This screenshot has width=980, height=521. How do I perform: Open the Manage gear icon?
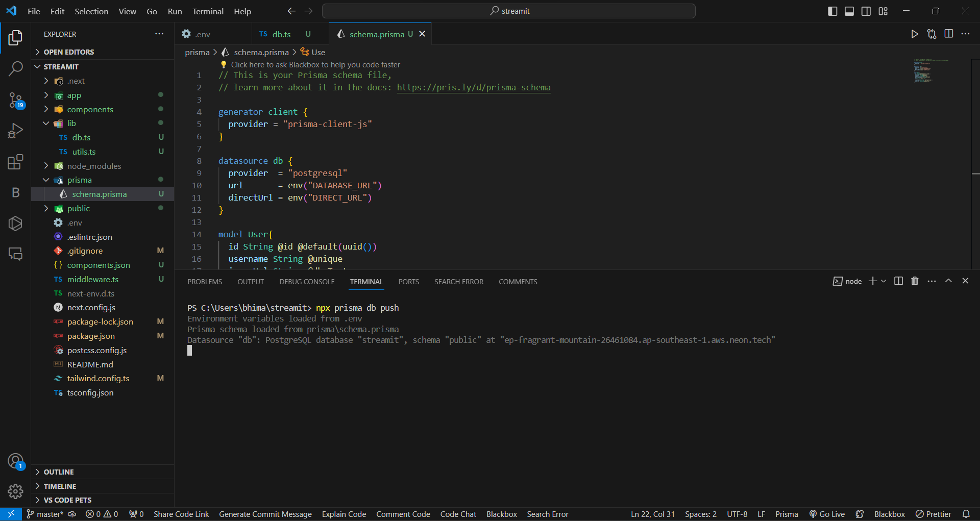15,491
